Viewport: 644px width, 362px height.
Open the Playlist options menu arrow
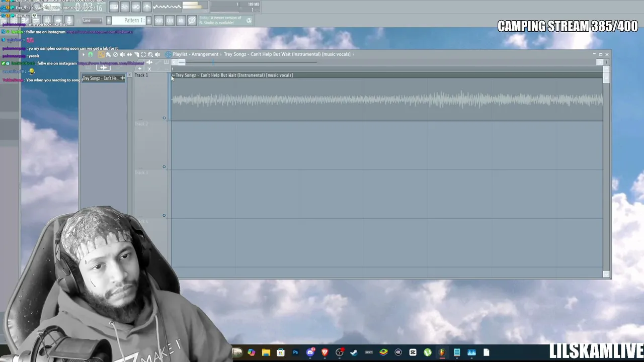pos(84,54)
